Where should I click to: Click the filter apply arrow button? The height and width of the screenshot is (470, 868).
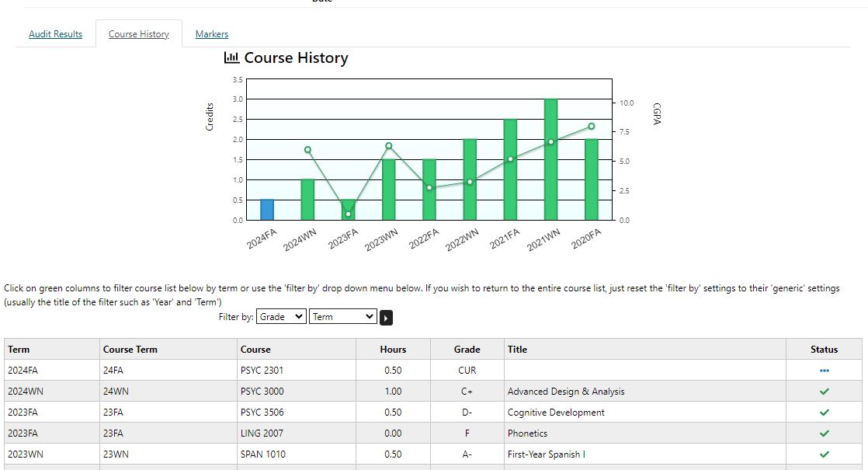[x=386, y=318]
